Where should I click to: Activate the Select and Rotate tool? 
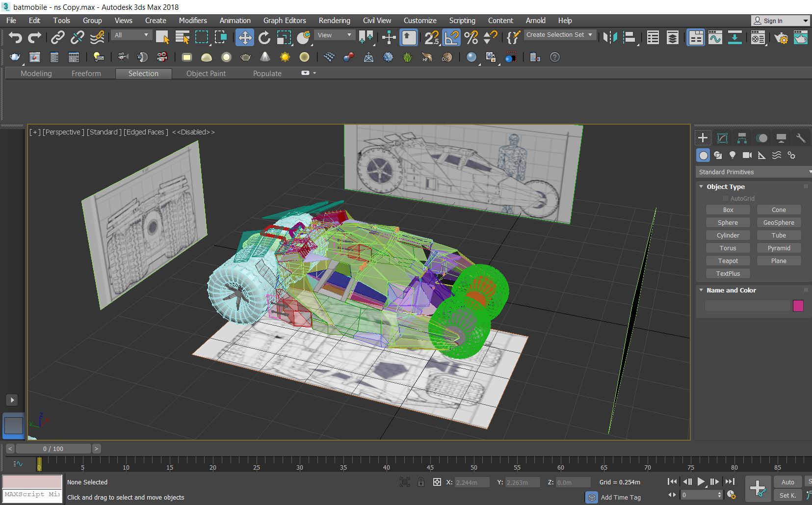tap(264, 37)
